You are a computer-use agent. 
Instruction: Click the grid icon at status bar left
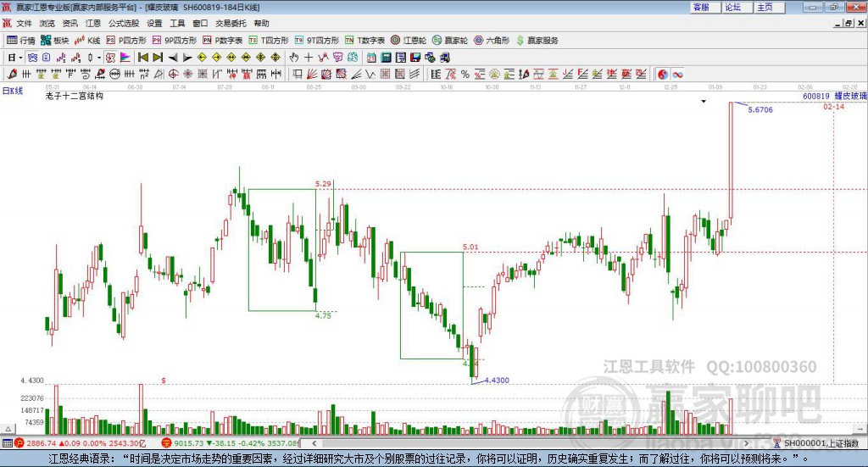pos(7,443)
